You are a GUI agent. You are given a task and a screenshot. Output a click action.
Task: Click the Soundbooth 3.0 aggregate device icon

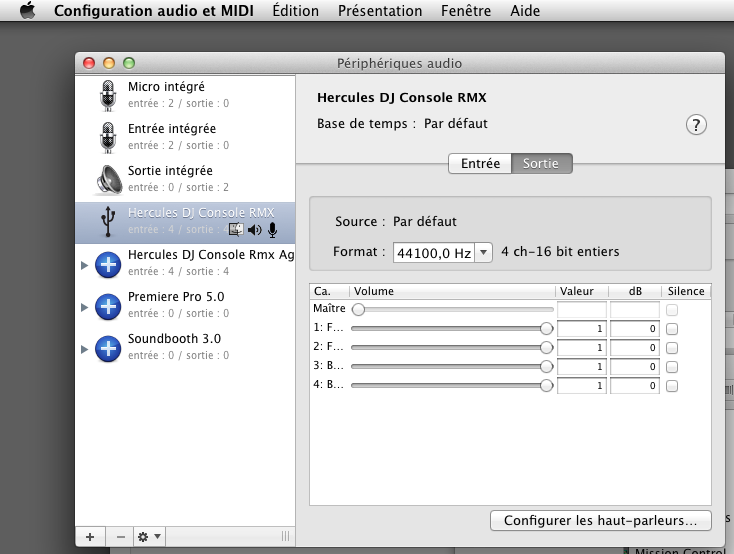[108, 349]
